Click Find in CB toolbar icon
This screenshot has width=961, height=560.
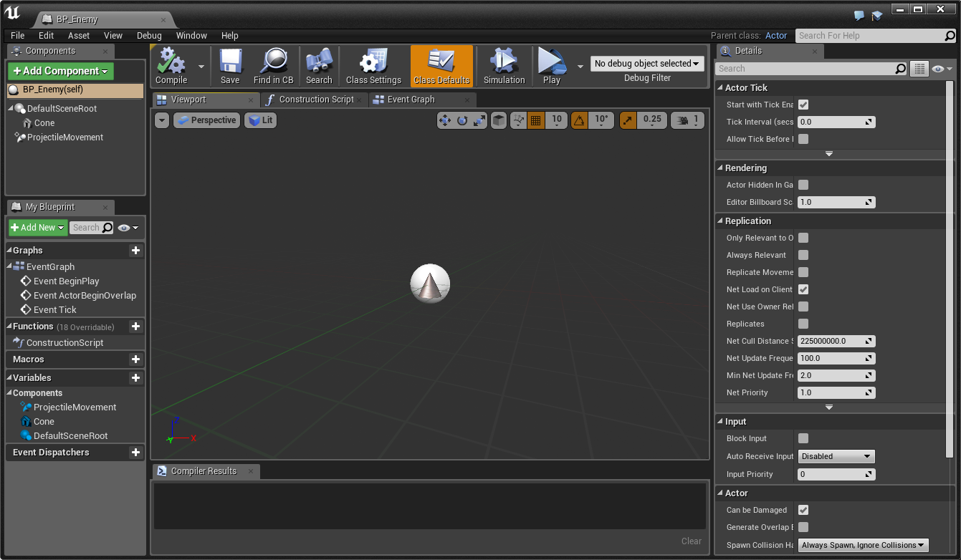(x=273, y=66)
